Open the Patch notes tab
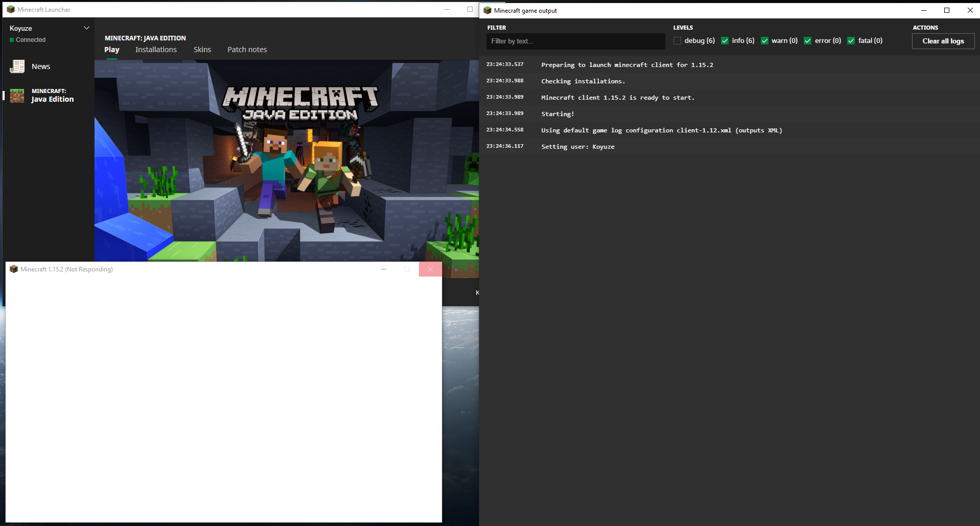Viewport: 980px width, 526px height. [x=247, y=50]
